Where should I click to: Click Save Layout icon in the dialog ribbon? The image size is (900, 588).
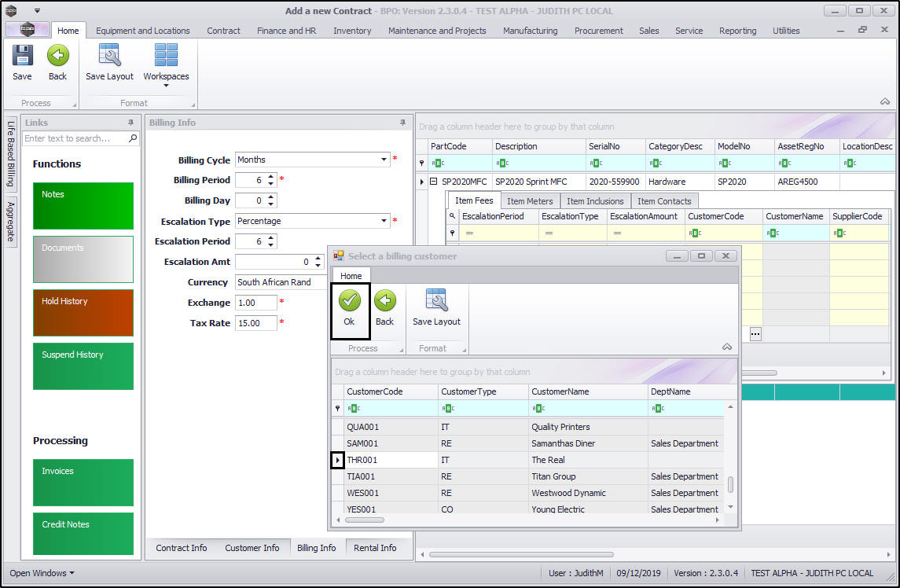click(436, 300)
